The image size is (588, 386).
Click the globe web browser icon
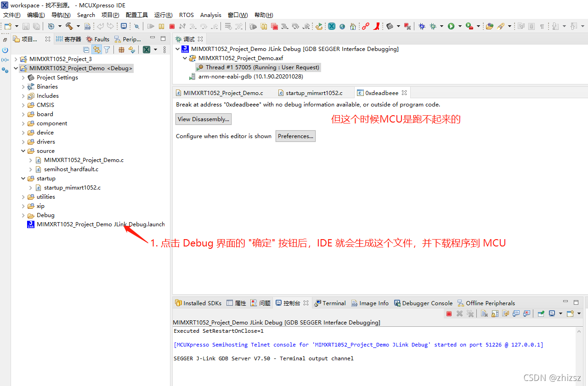pyautogui.click(x=342, y=27)
